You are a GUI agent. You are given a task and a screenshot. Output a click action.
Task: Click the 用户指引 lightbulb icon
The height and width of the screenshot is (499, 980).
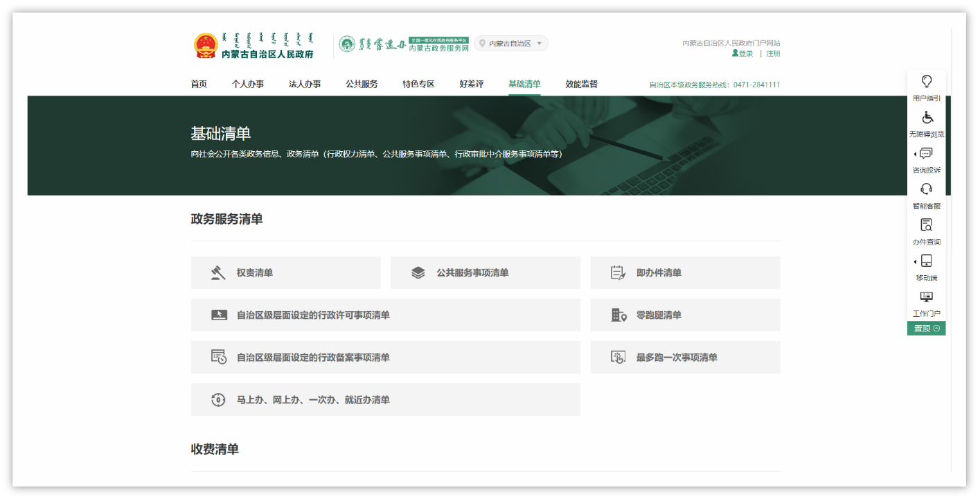pos(926,81)
